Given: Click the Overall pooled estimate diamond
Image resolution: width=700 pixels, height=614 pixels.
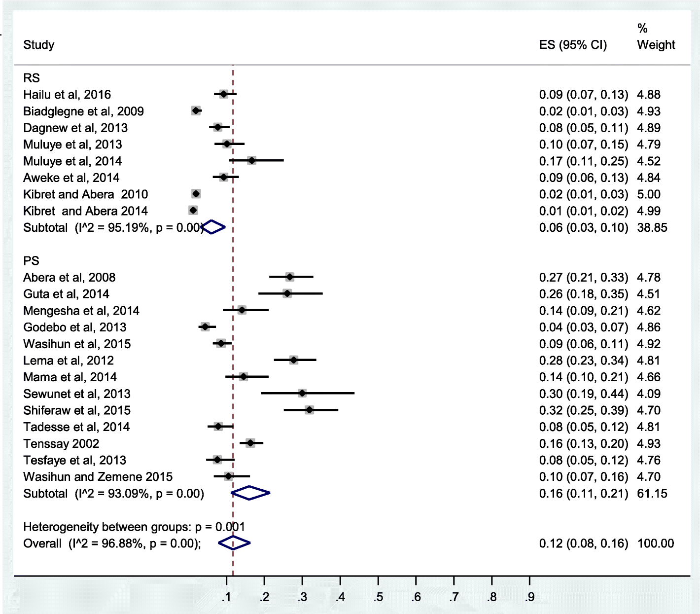Looking at the screenshot, I should [234, 543].
